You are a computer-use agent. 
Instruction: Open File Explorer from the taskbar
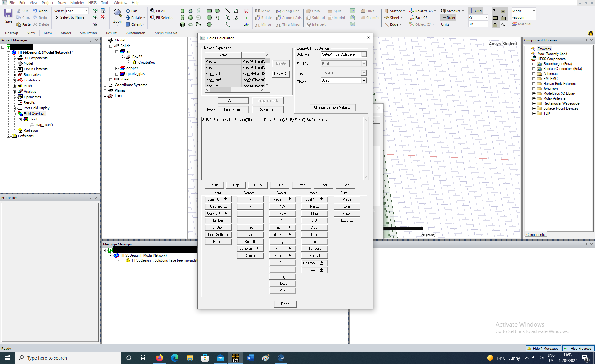tap(190, 358)
